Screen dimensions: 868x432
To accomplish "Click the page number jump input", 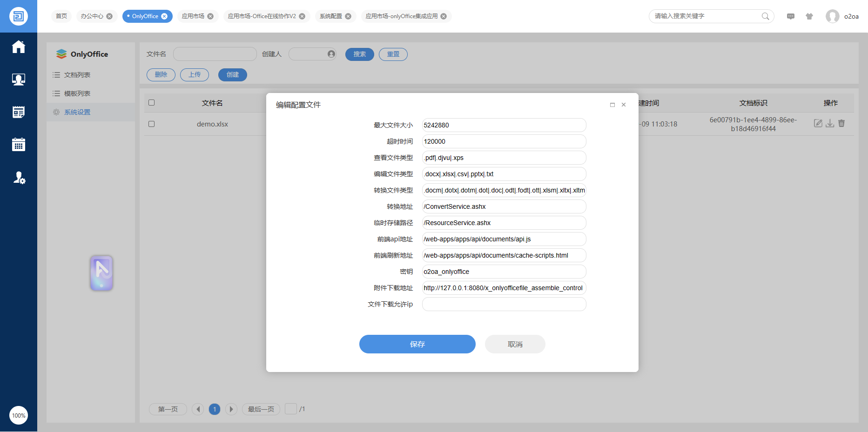I will (x=291, y=409).
